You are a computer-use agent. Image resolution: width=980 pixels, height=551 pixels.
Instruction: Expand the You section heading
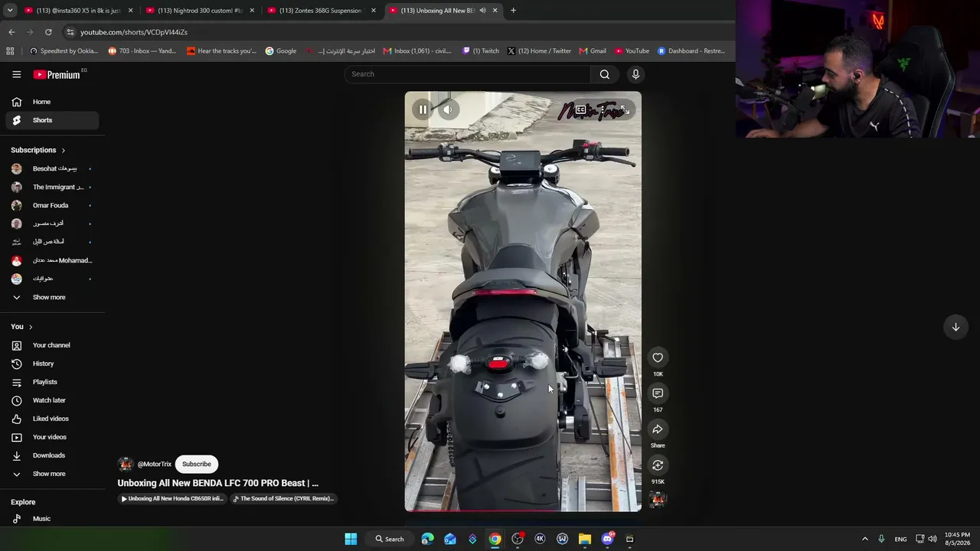tap(21, 327)
